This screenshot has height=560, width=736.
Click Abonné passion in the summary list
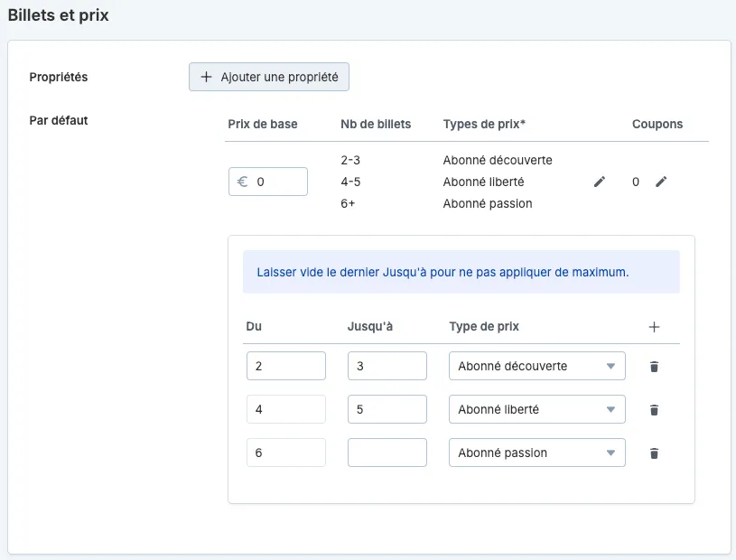(x=488, y=204)
